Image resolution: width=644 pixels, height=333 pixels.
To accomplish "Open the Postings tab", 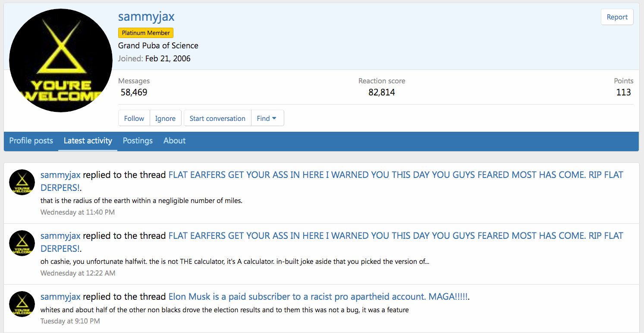I will point(138,141).
